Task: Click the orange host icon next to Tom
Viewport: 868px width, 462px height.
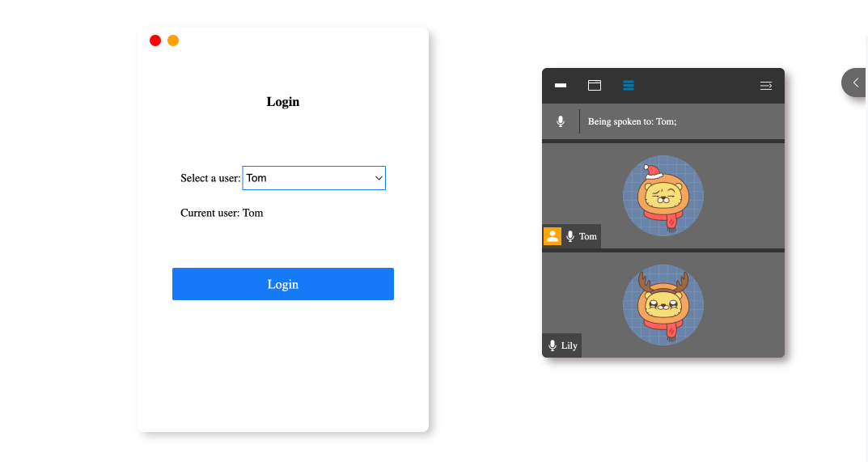Action: (x=553, y=236)
